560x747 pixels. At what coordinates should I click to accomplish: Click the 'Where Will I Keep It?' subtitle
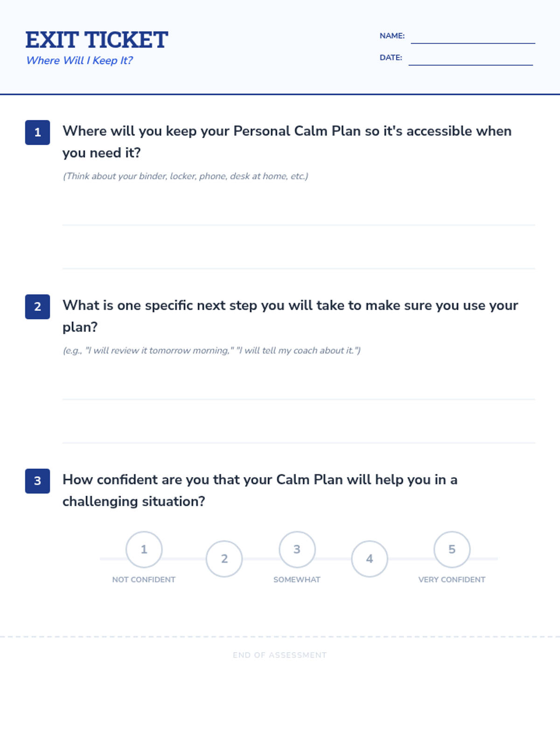[x=79, y=60]
